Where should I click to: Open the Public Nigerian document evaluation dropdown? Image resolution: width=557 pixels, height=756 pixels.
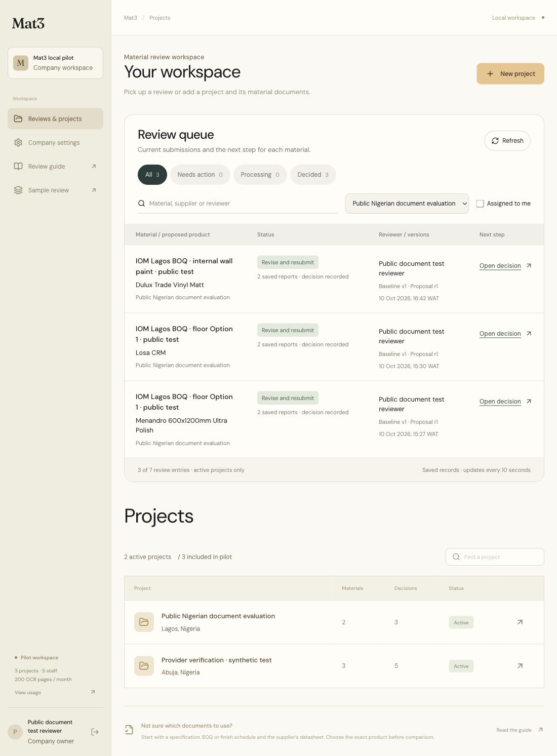click(407, 203)
